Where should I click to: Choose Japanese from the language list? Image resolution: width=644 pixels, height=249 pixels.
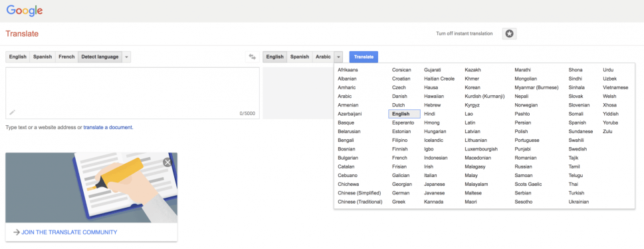pyautogui.click(x=435, y=184)
